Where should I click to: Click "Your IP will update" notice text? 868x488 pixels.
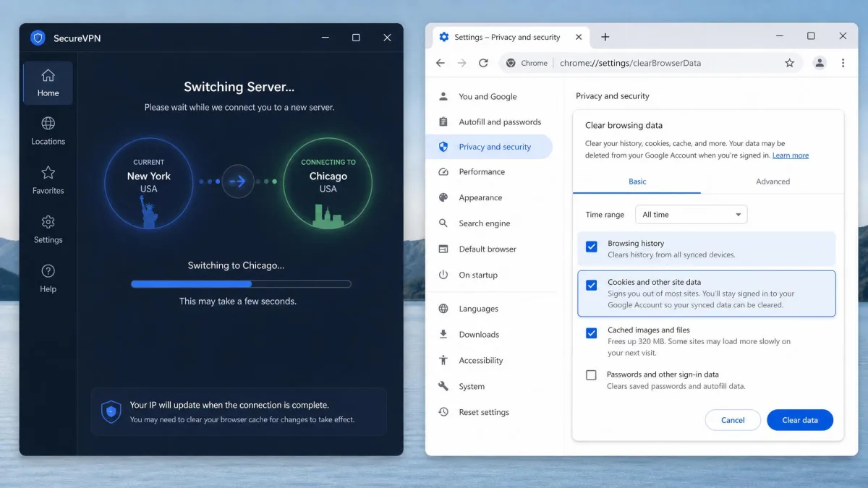pos(229,405)
